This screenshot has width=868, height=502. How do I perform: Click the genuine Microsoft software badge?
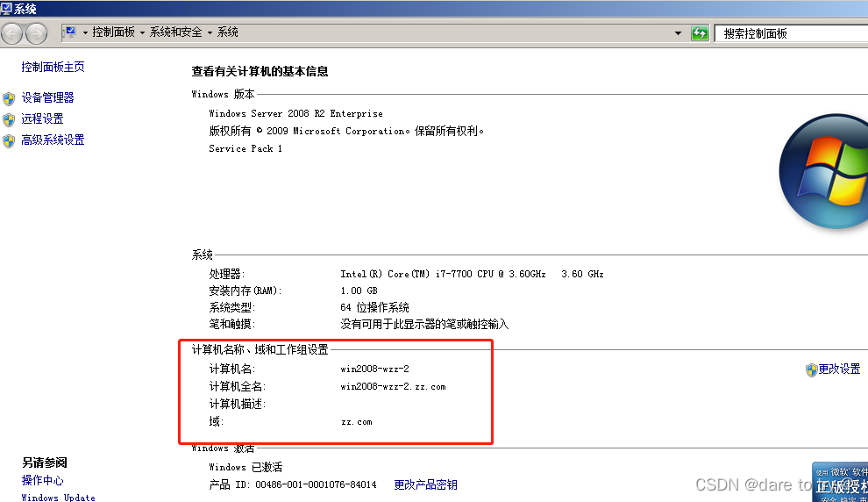[840, 482]
